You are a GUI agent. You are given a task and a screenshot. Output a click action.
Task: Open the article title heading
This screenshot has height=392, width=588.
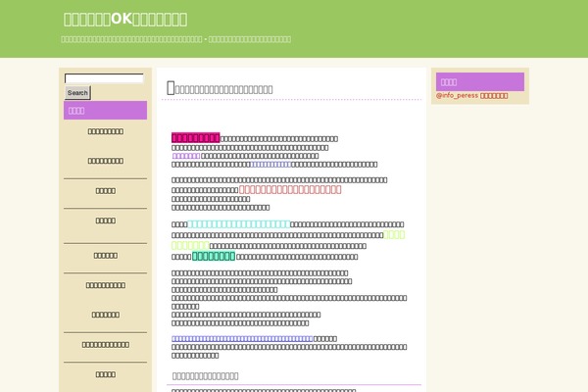[x=220, y=88]
